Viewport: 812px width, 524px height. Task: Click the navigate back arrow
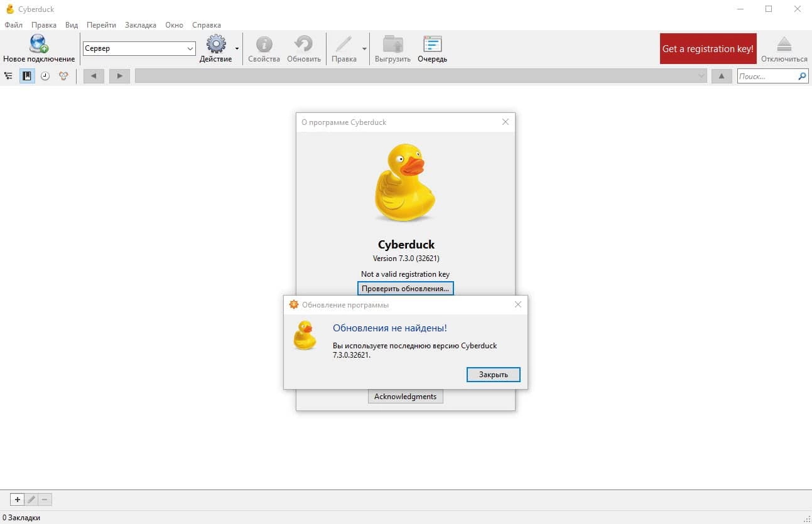pos(94,76)
